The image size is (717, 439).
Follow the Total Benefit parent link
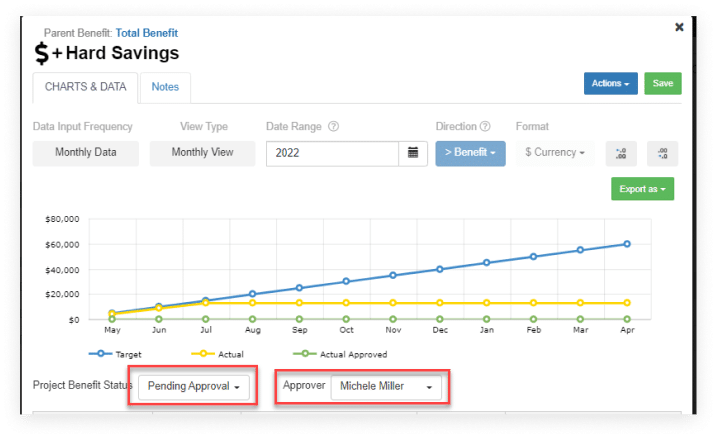145,33
